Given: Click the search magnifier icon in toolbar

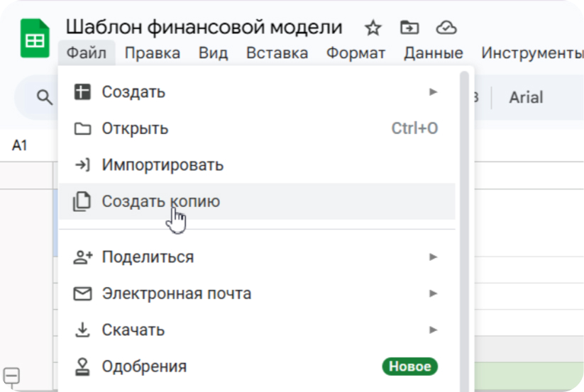Looking at the screenshot, I should pyautogui.click(x=45, y=98).
